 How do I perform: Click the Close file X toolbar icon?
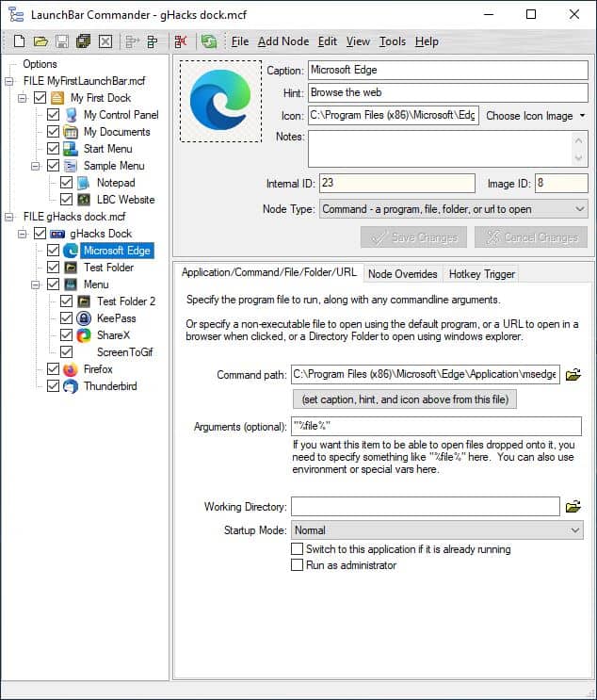[x=105, y=41]
